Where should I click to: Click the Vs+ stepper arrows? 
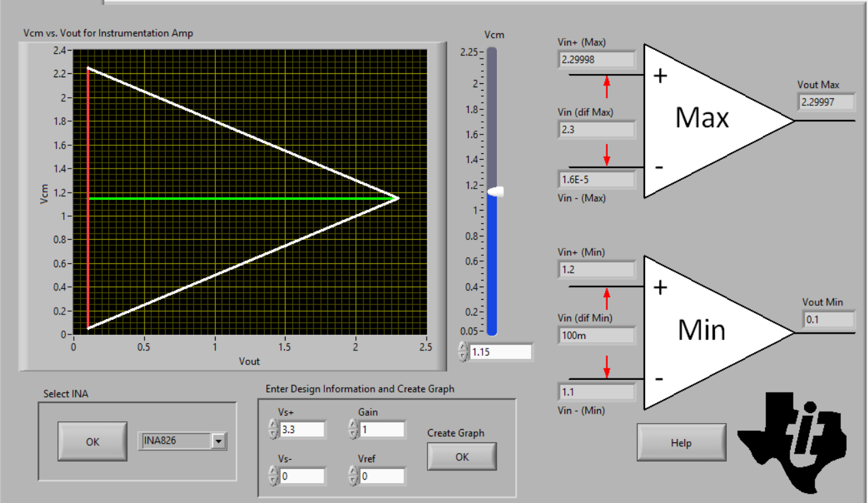pyautogui.click(x=273, y=429)
